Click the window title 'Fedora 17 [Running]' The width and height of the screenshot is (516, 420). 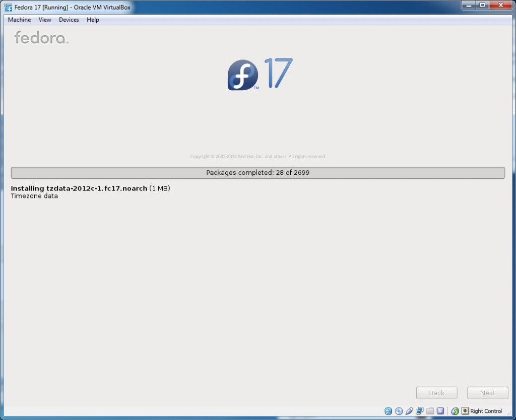pos(41,7)
